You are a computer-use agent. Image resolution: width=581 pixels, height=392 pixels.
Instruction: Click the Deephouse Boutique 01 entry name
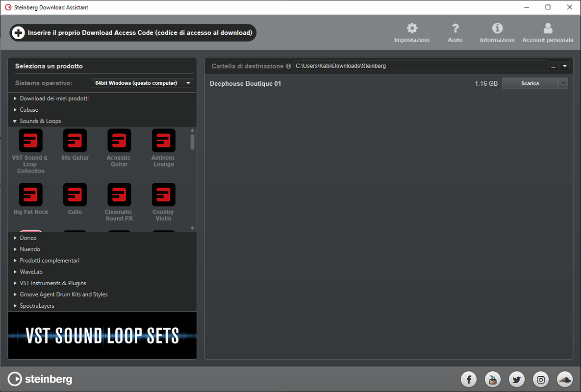point(245,84)
